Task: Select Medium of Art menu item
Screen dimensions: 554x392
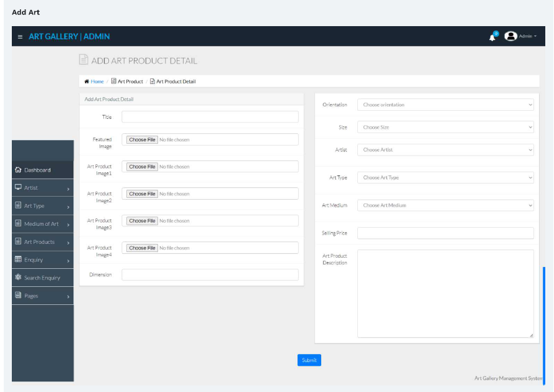Action: coord(43,223)
